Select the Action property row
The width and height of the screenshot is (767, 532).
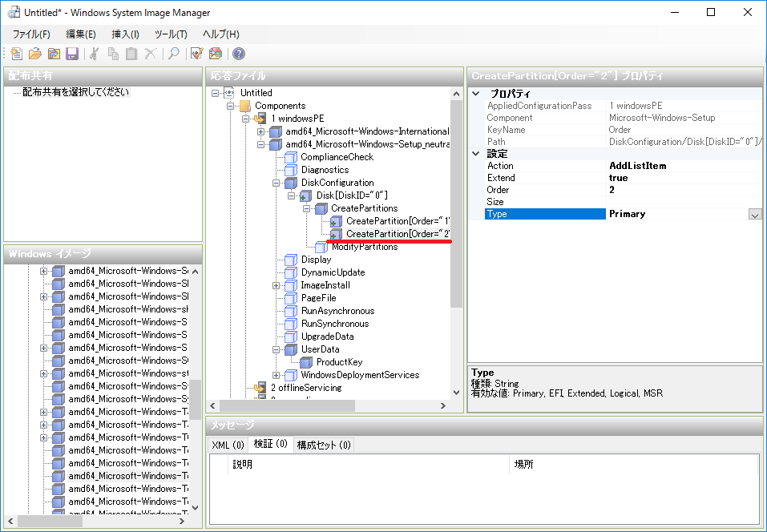[623, 166]
